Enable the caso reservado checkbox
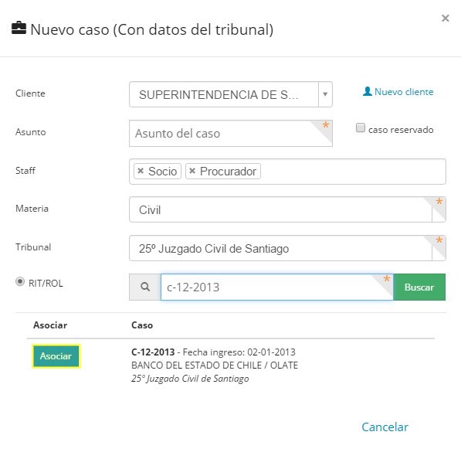Viewport: 461px width, 476px height. 361,127
